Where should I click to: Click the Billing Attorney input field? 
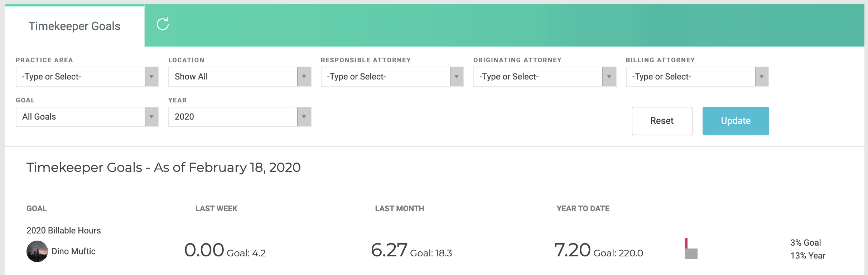691,77
